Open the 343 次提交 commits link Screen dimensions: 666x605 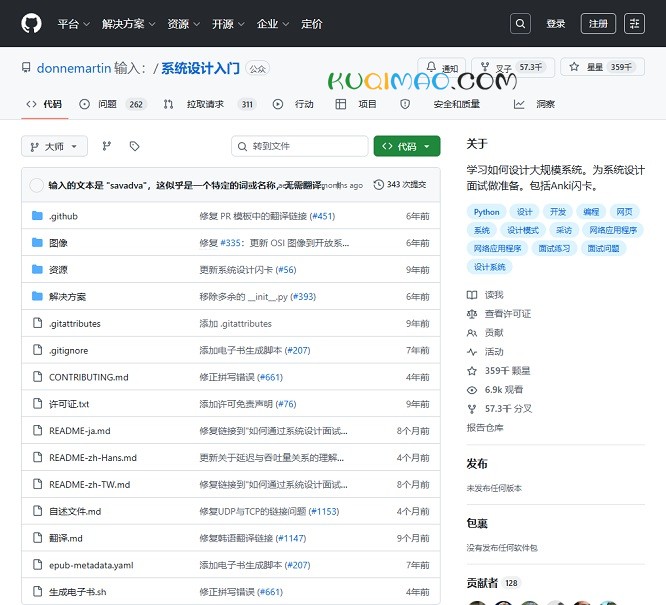(400, 185)
